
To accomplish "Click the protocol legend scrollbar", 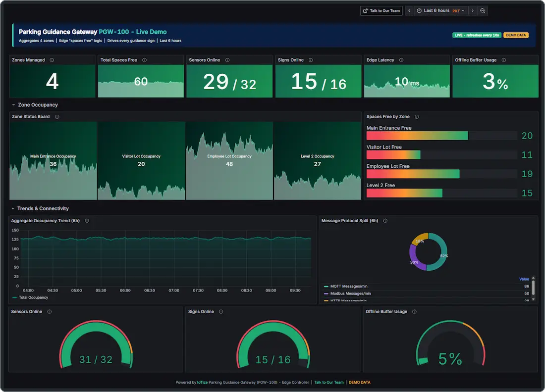I will pos(533,288).
